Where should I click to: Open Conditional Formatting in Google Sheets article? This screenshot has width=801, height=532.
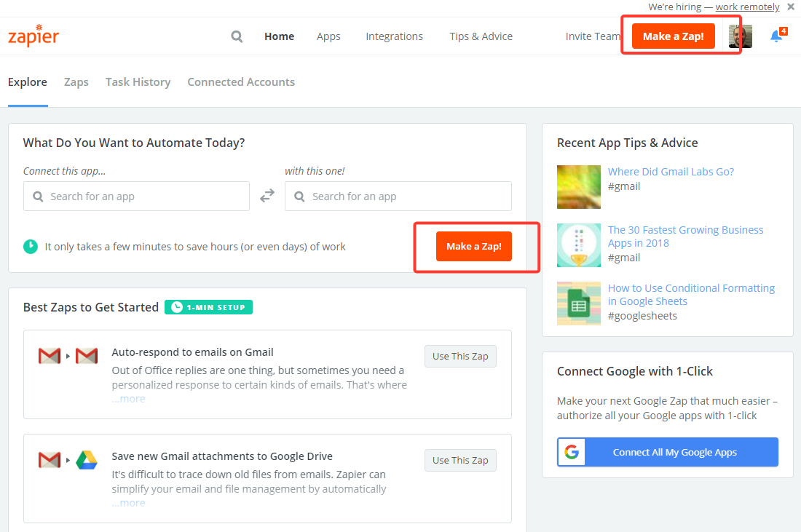[x=691, y=295]
